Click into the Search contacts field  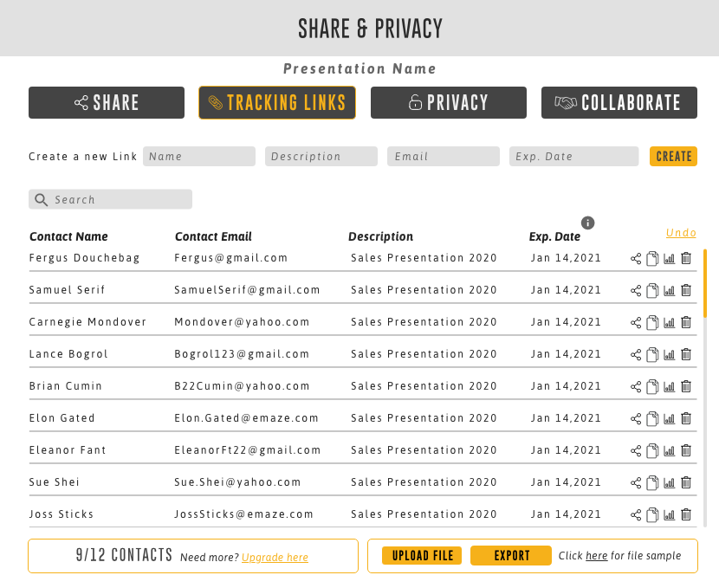pyautogui.click(x=111, y=200)
